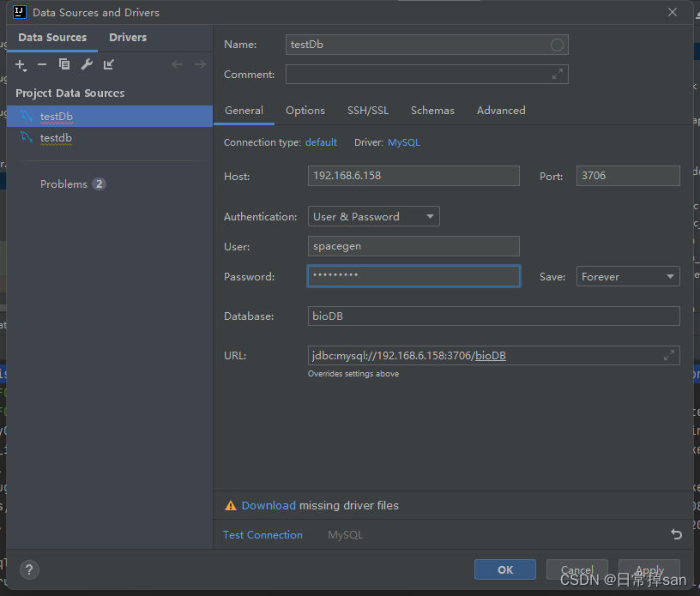Click the Project Data Sources heading
Image resolution: width=700 pixels, height=596 pixels.
point(70,93)
